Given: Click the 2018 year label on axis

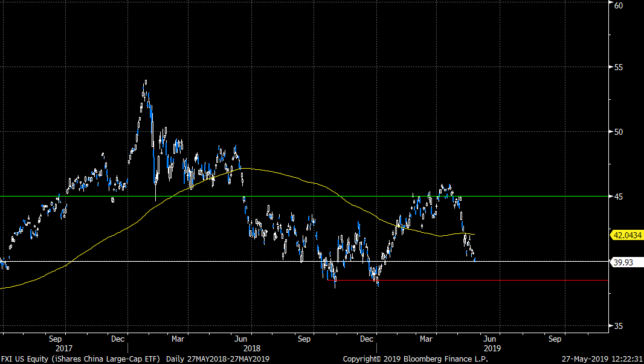Looking at the screenshot, I should (x=252, y=348).
